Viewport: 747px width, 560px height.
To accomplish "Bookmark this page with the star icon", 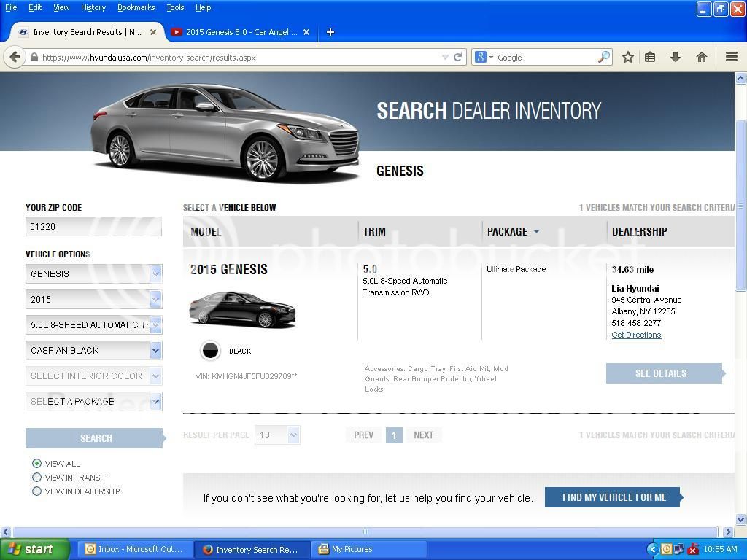I will pyautogui.click(x=628, y=57).
